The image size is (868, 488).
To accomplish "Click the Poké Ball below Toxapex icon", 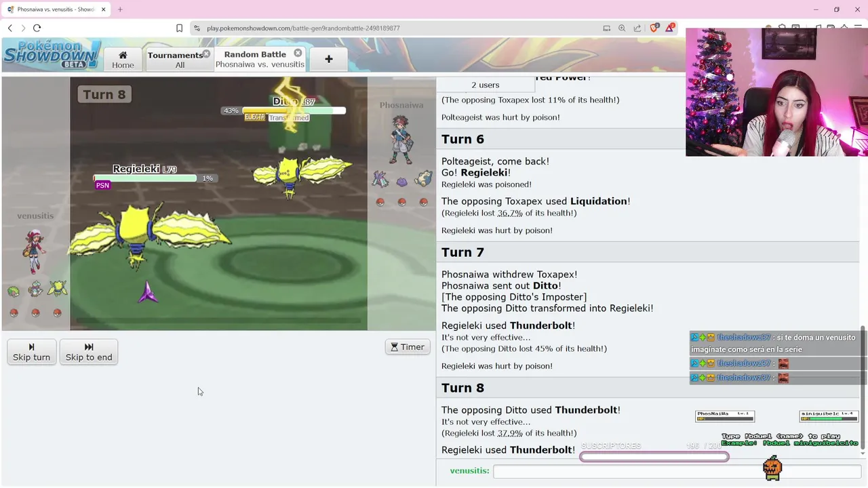I will (380, 202).
